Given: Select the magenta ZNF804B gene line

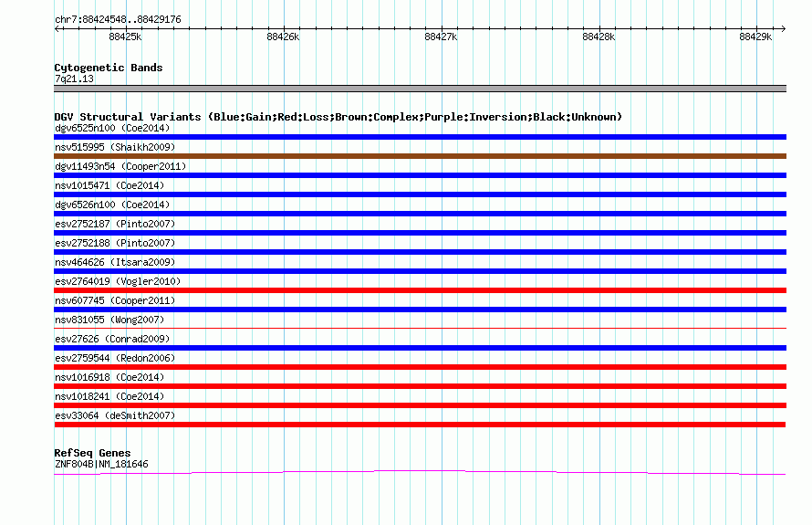Looking at the screenshot, I should [420, 472].
